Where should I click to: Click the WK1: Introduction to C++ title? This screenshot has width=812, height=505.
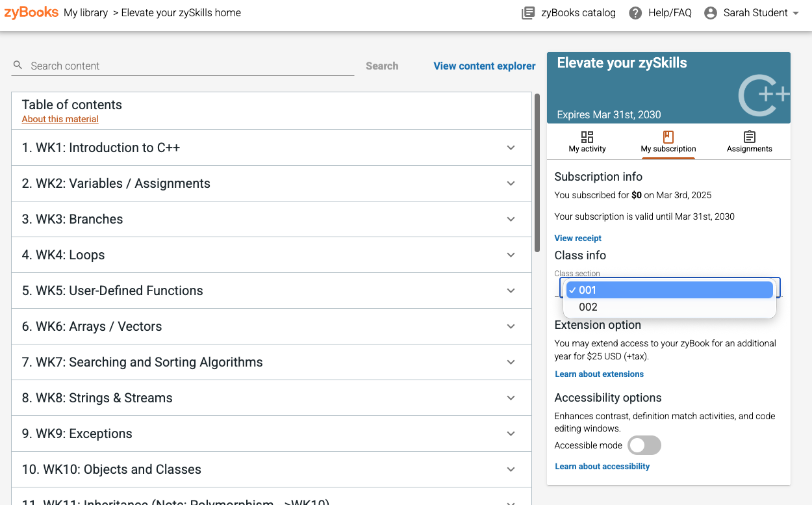click(101, 148)
